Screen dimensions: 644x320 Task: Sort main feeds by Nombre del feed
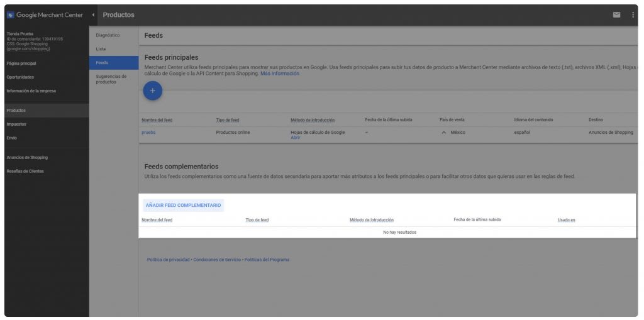pyautogui.click(x=157, y=120)
